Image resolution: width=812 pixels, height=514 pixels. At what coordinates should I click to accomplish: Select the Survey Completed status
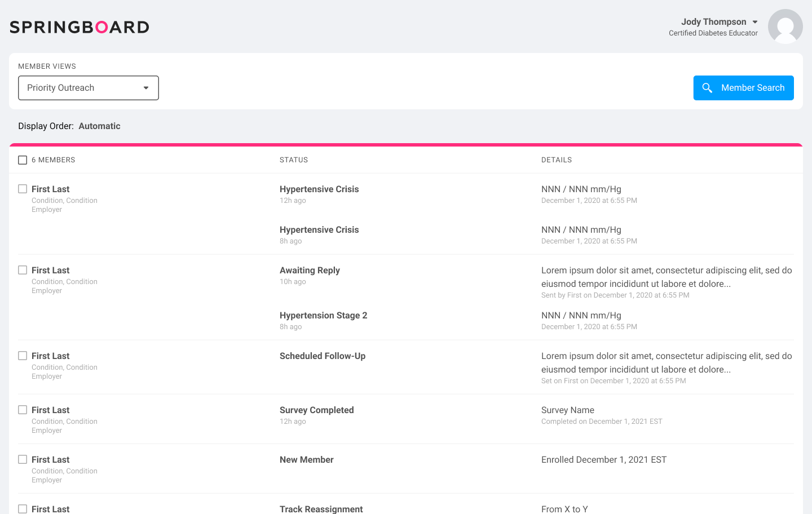317,410
